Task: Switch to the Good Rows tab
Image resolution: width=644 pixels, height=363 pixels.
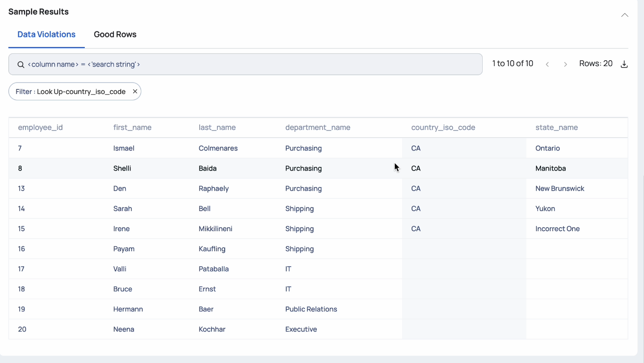Action: tap(115, 34)
